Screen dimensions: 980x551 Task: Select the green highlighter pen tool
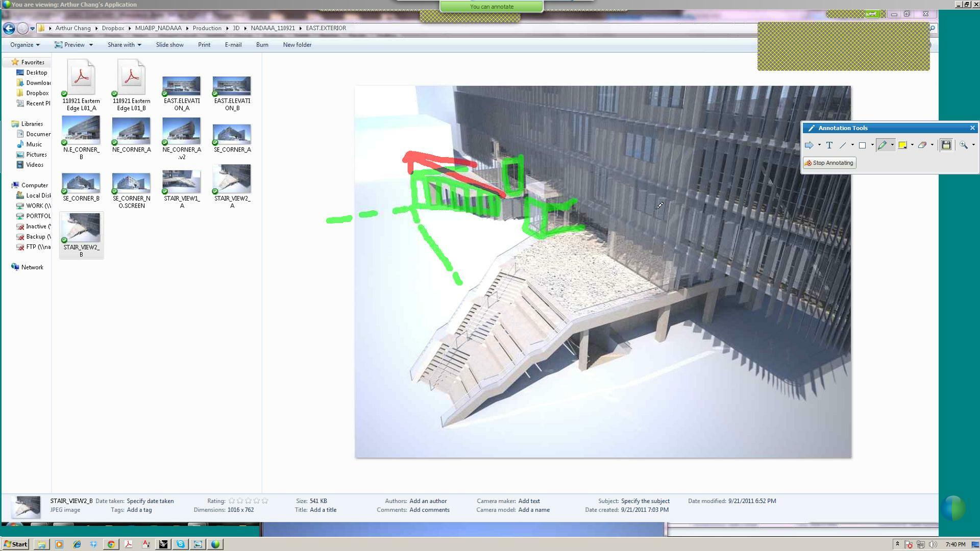click(883, 145)
